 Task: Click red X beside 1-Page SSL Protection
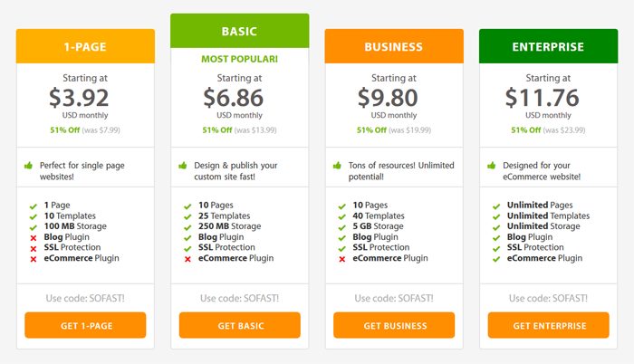[x=34, y=248]
